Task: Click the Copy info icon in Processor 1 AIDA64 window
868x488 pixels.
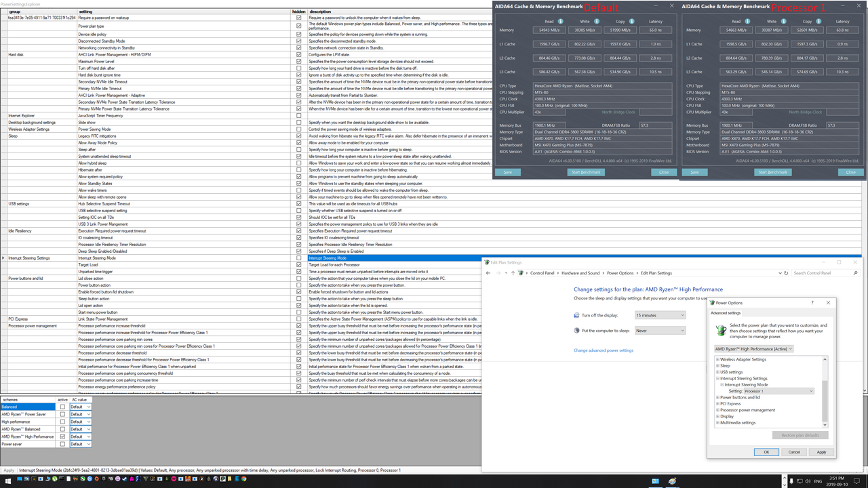Action: click(817, 22)
